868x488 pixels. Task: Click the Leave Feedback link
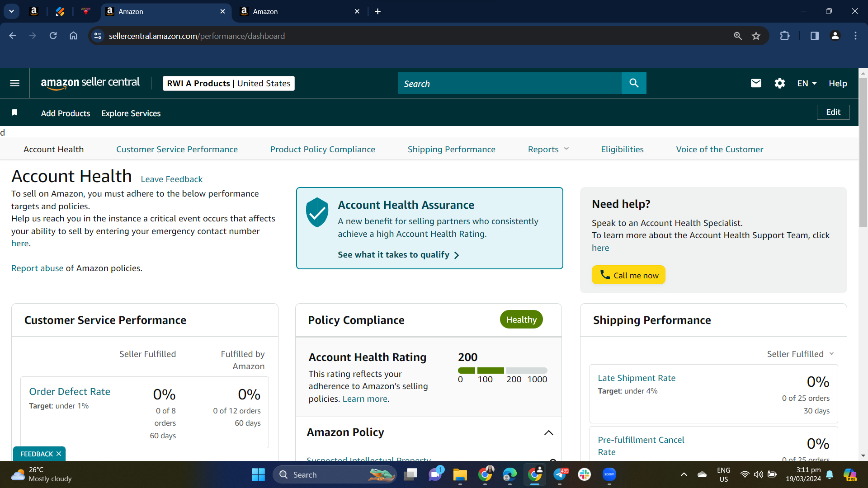point(172,179)
